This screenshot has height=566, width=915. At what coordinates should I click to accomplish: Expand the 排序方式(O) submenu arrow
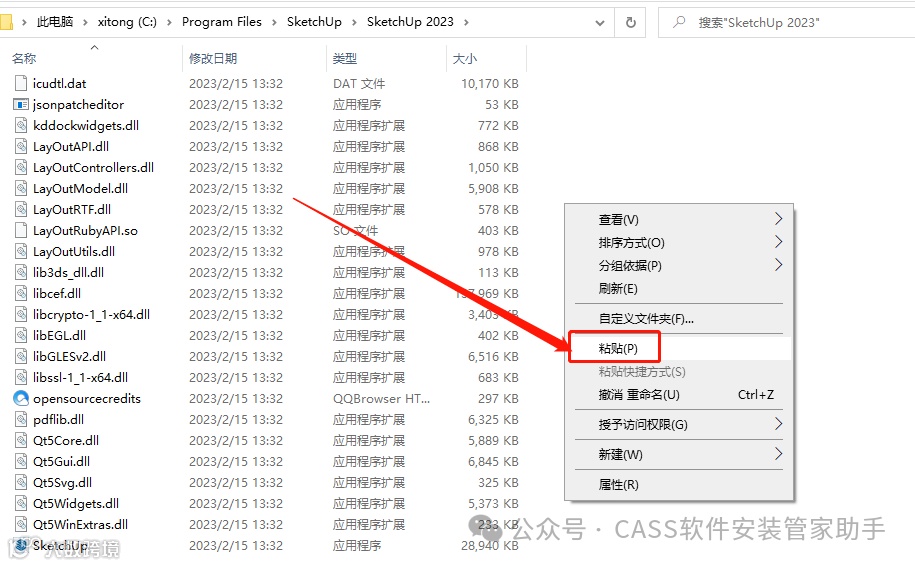click(x=778, y=242)
